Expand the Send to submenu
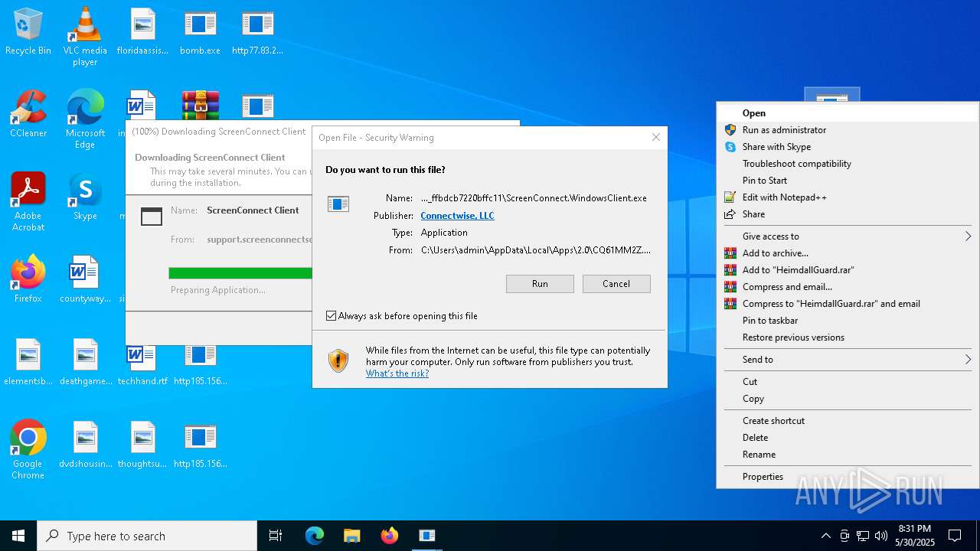The width and height of the screenshot is (980, 551). click(848, 360)
